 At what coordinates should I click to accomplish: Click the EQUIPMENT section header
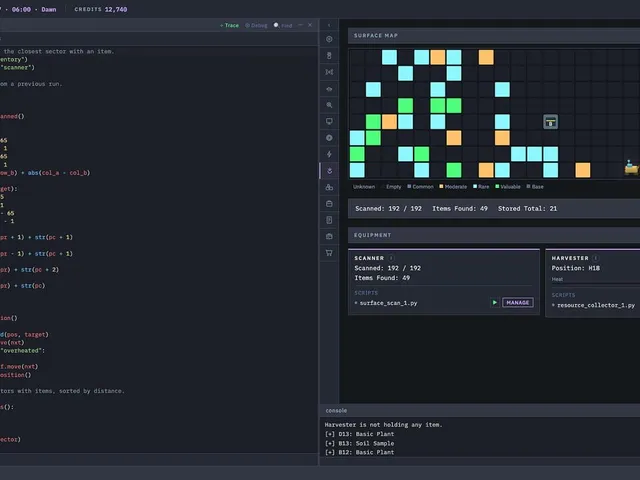[x=494, y=235]
